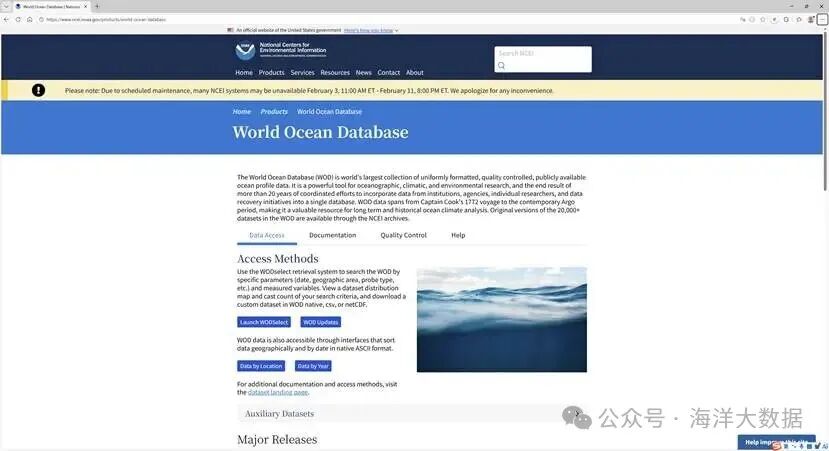Open Services in the navigation menu
829x451 pixels.
click(x=302, y=73)
